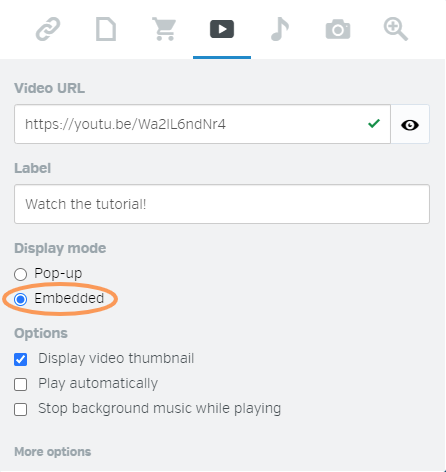Uncheck Display video thumbnail
The width and height of the screenshot is (446, 472).
click(20, 359)
